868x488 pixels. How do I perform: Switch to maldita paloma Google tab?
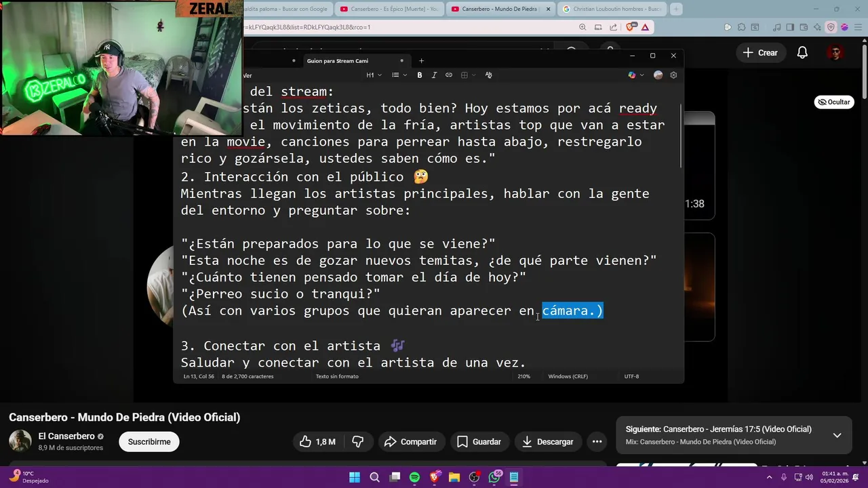click(x=289, y=9)
